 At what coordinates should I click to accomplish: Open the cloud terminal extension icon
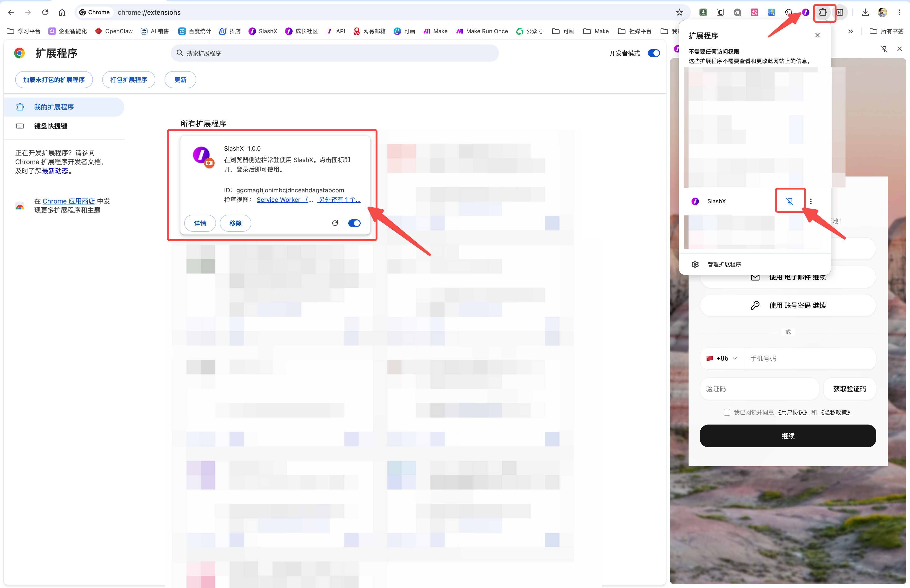tap(789, 12)
